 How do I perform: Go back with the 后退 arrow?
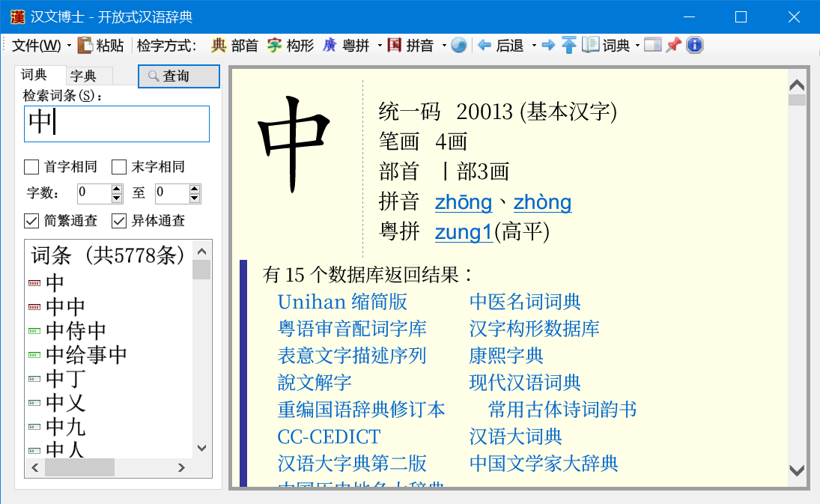(485, 46)
